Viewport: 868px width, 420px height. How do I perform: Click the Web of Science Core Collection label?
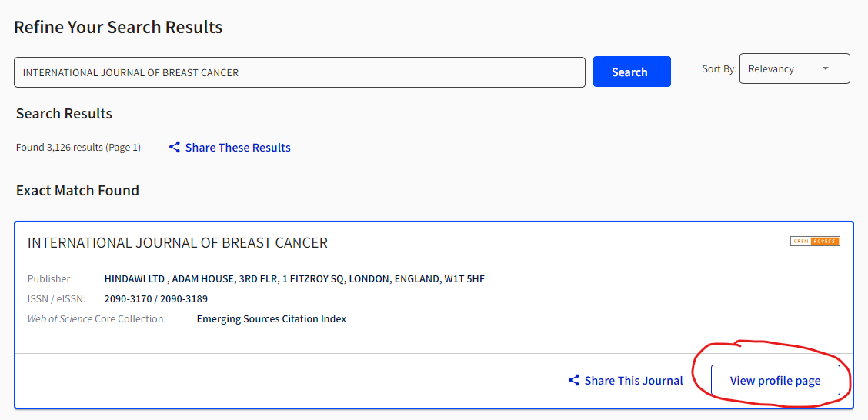pyautogui.click(x=97, y=318)
